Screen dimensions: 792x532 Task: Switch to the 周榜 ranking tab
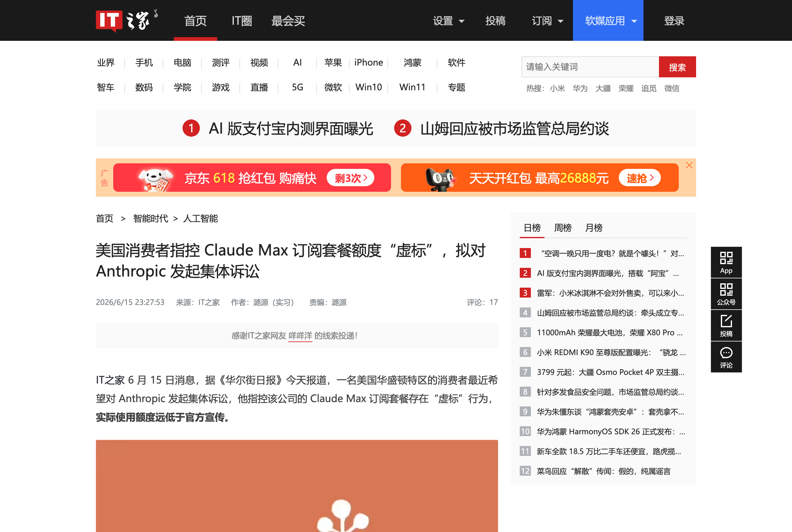coord(563,228)
